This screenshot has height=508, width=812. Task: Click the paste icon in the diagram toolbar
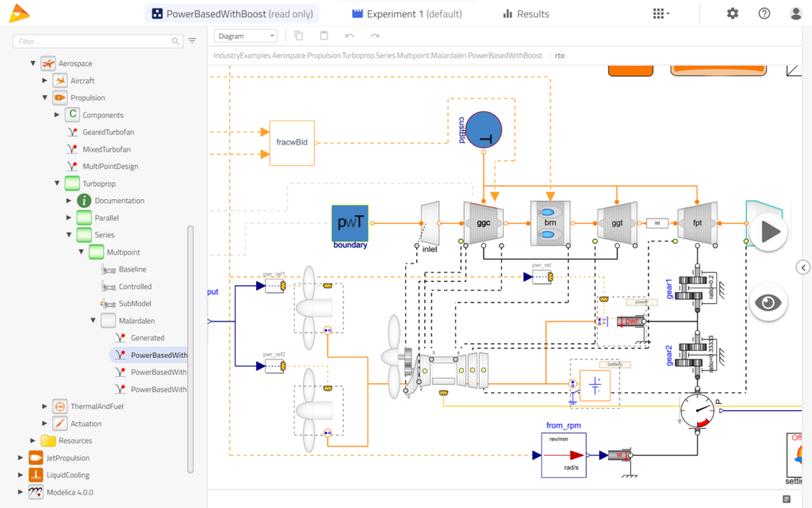(325, 36)
